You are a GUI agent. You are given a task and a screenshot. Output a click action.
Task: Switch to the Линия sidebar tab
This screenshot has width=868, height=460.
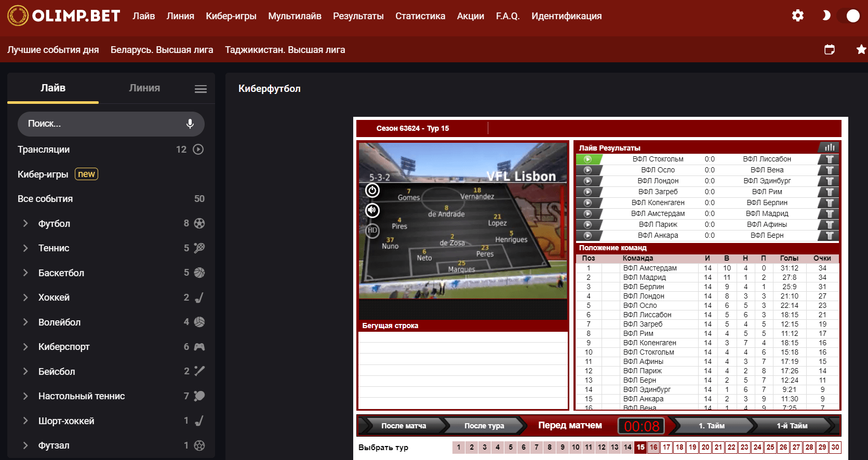coord(144,88)
